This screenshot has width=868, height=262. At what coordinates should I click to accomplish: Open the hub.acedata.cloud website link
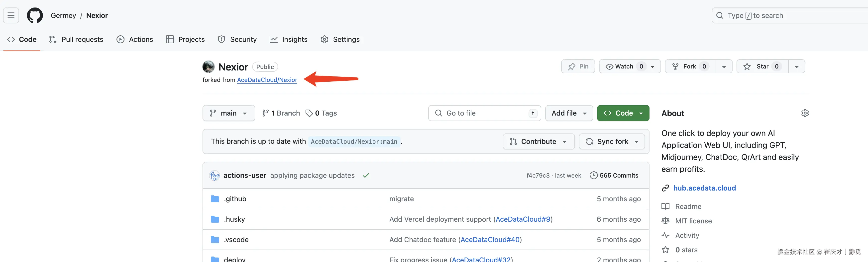704,188
